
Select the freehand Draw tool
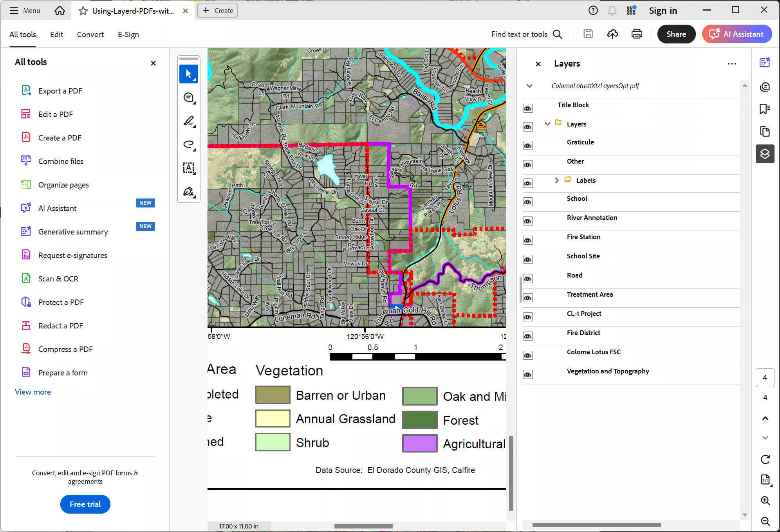coord(188,144)
